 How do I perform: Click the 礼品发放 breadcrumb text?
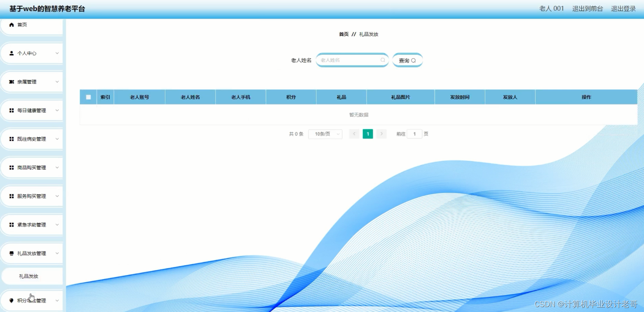[x=369, y=34]
